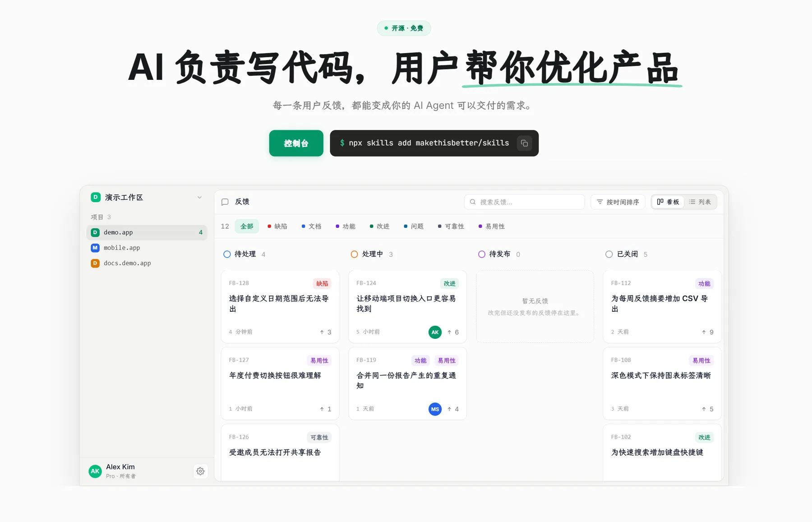Switch to 列表 list view
Screen dimensions: 812x522
click(x=700, y=202)
